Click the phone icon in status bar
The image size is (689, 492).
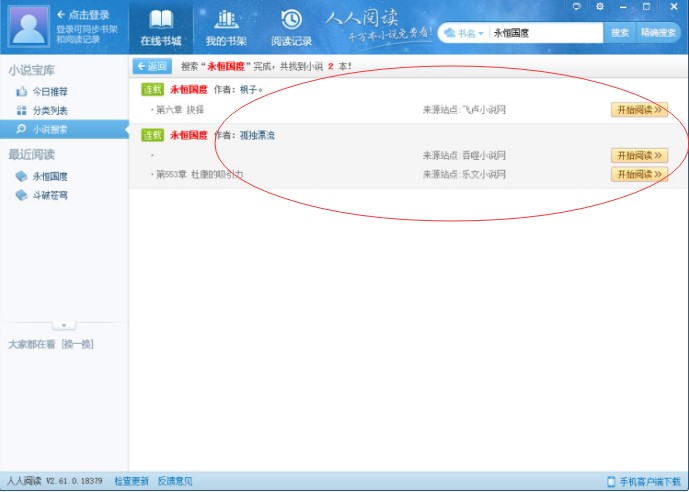pyautogui.click(x=611, y=481)
